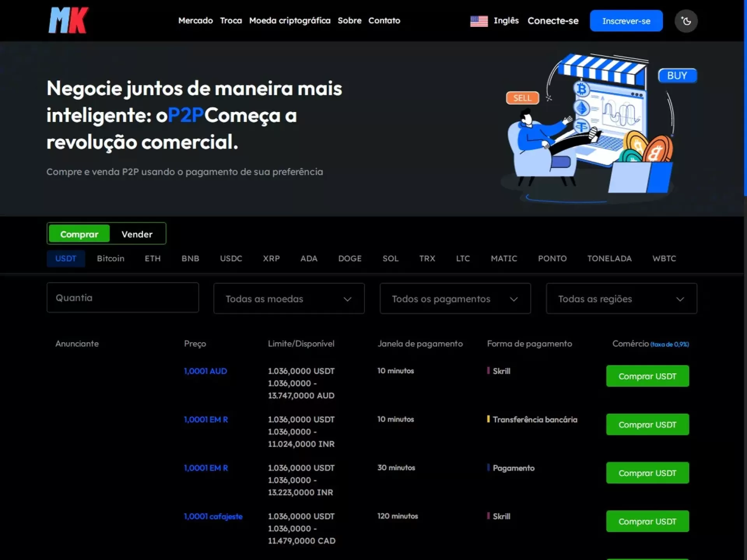Click the Conecte-se link
Viewport: 747px width, 560px height.
tap(553, 21)
